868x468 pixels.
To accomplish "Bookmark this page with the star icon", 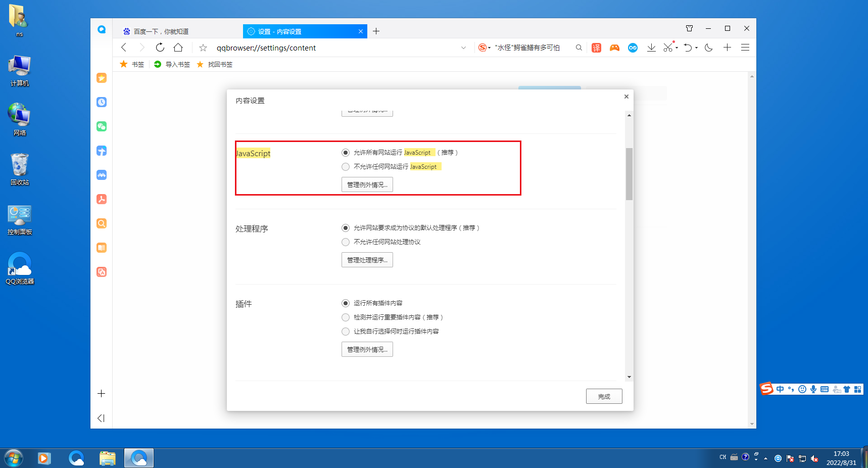I will click(203, 48).
